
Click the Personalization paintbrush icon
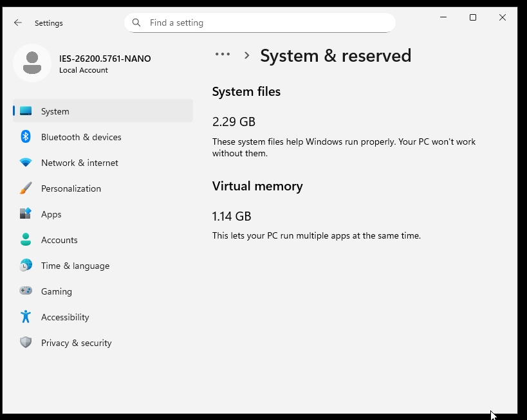[26, 188]
